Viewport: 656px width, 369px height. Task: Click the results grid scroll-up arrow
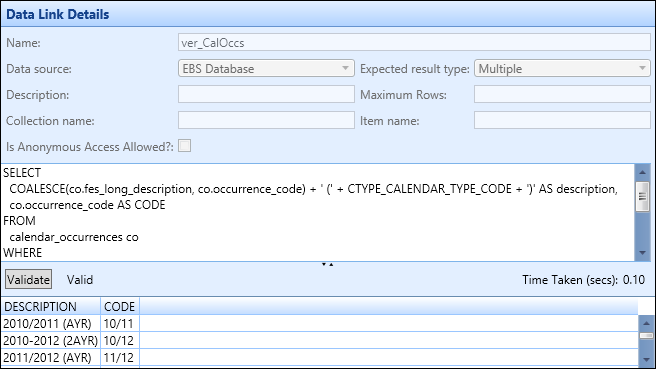(x=646, y=323)
